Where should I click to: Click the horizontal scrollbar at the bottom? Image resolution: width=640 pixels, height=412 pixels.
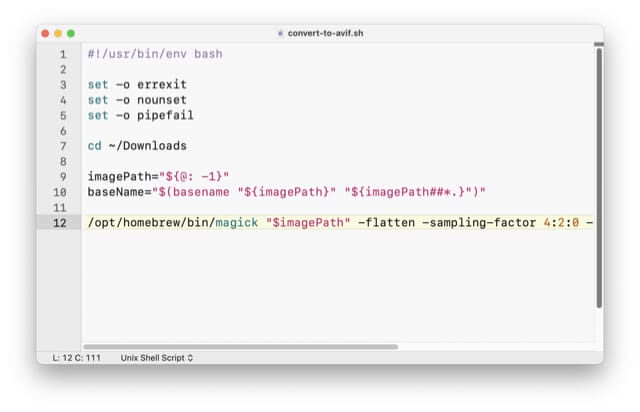pyautogui.click(x=240, y=347)
